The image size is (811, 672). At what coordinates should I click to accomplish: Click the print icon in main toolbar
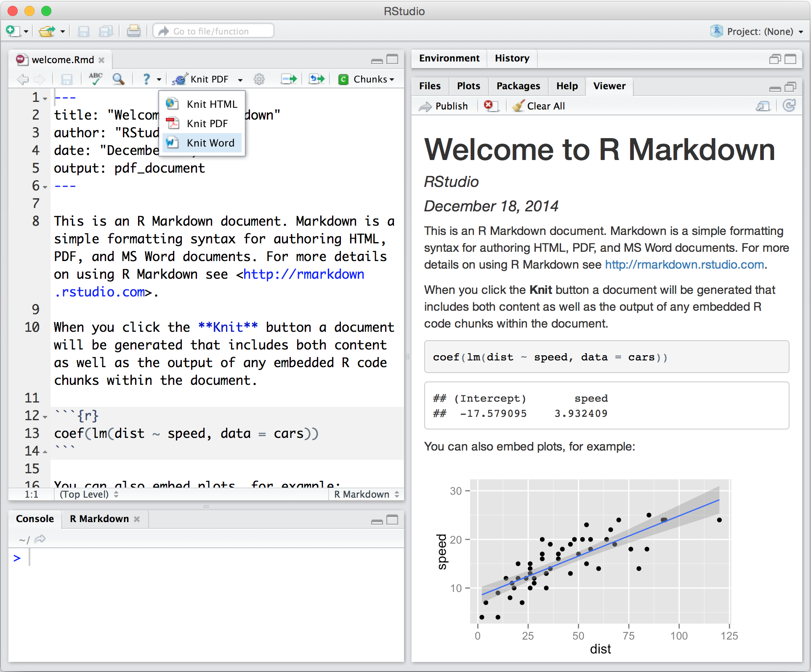[134, 31]
